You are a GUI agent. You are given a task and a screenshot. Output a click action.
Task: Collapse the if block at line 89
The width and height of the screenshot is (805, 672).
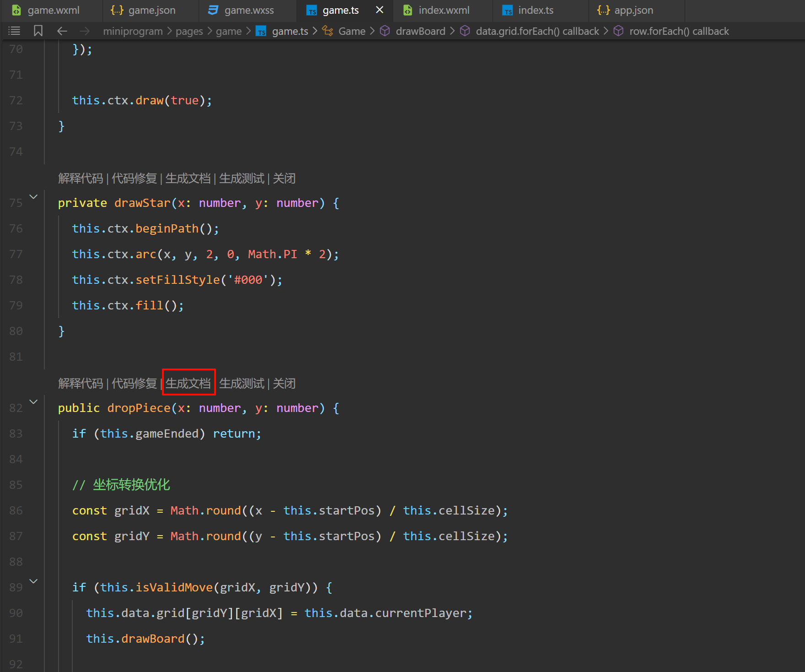tap(33, 581)
